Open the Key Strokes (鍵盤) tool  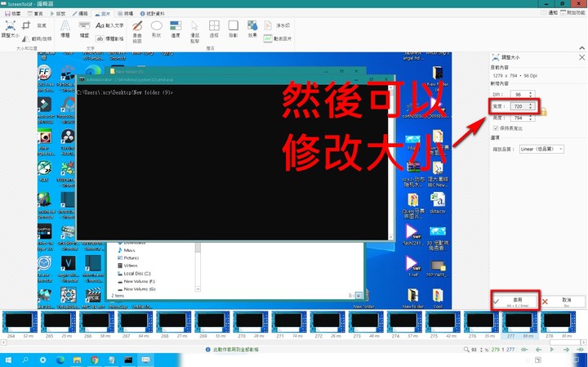pos(84,29)
